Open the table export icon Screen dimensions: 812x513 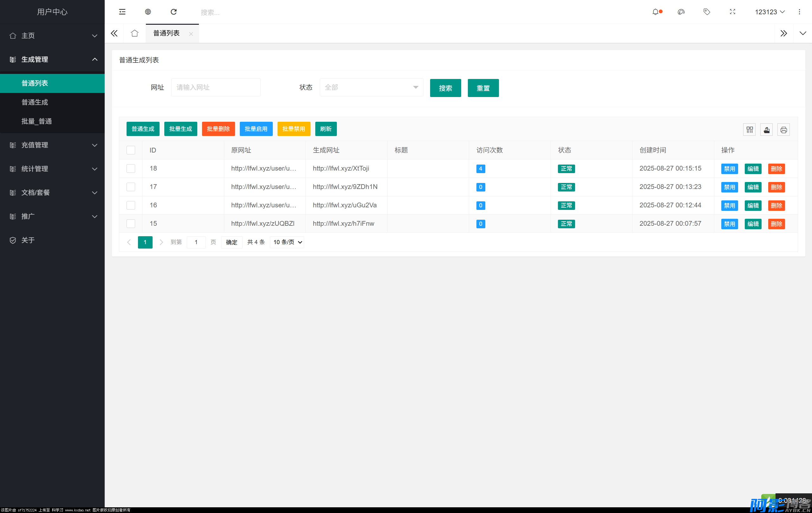(x=766, y=130)
